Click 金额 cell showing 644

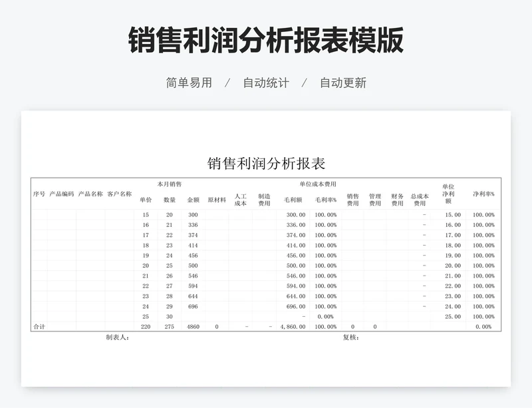tap(193, 296)
